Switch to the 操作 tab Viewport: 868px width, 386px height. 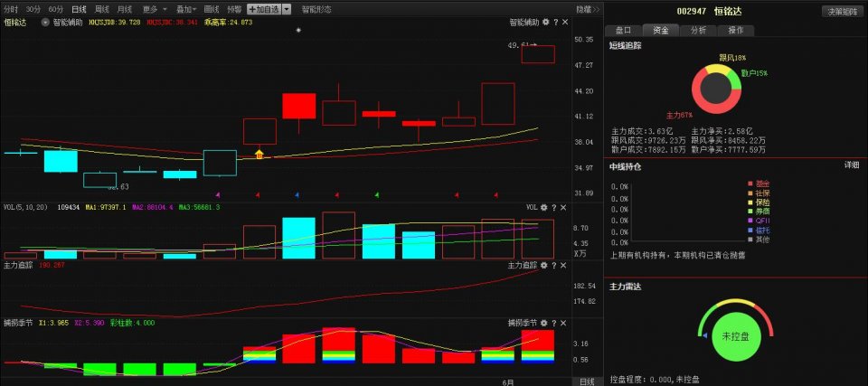pos(736,31)
